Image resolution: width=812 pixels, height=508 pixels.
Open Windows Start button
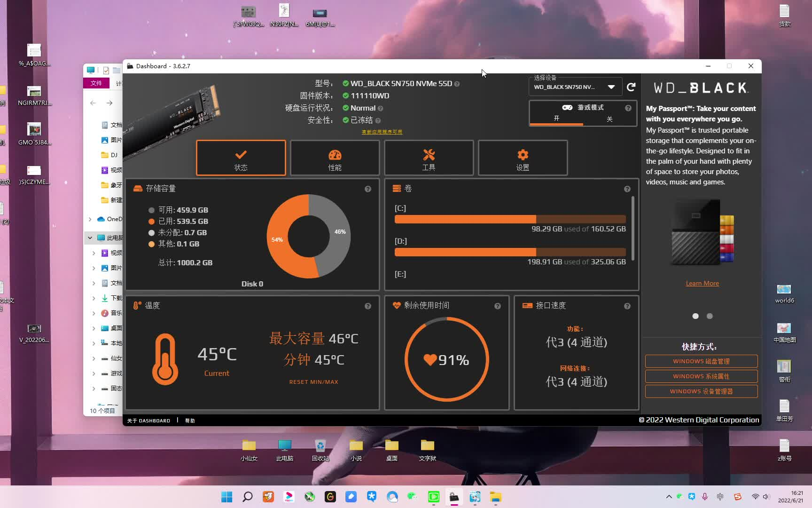tap(226, 497)
